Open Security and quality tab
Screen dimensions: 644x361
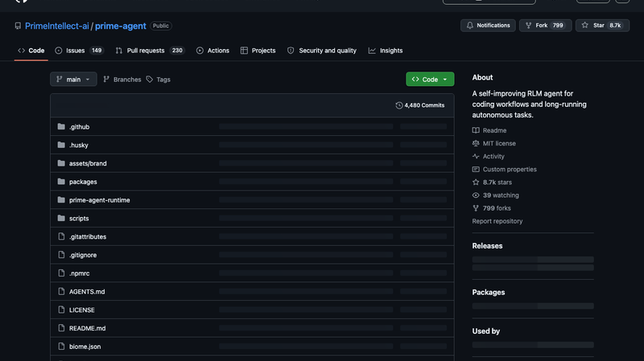point(322,51)
